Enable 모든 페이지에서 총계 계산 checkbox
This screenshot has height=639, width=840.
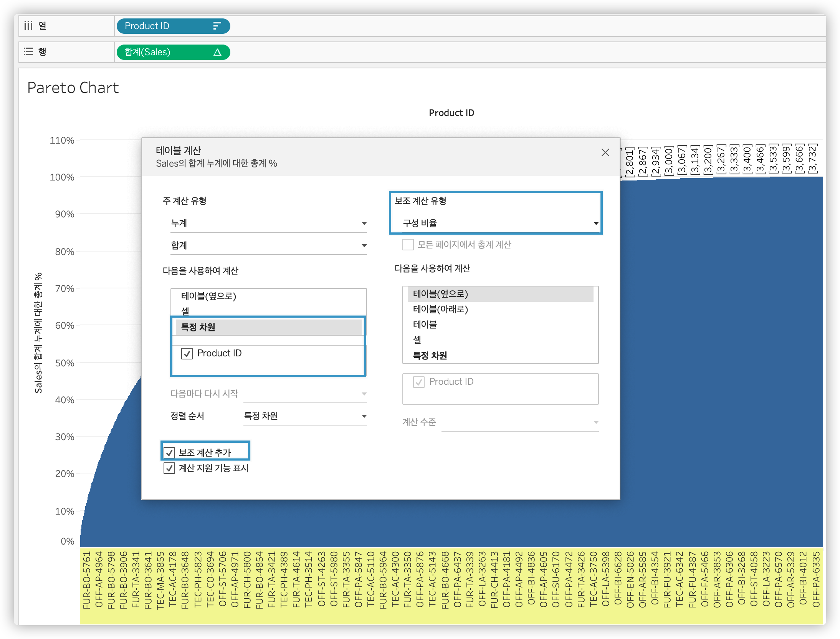point(408,245)
